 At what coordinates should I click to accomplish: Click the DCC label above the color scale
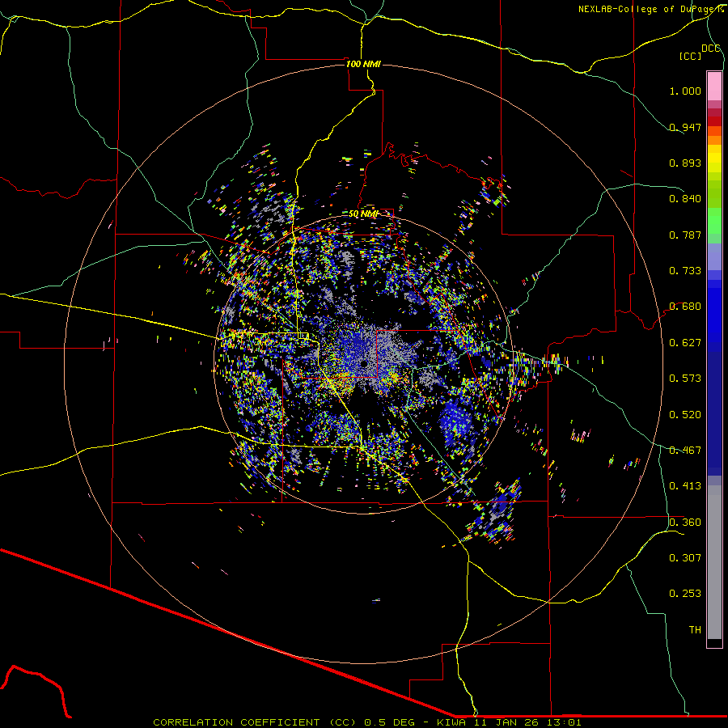tap(711, 48)
